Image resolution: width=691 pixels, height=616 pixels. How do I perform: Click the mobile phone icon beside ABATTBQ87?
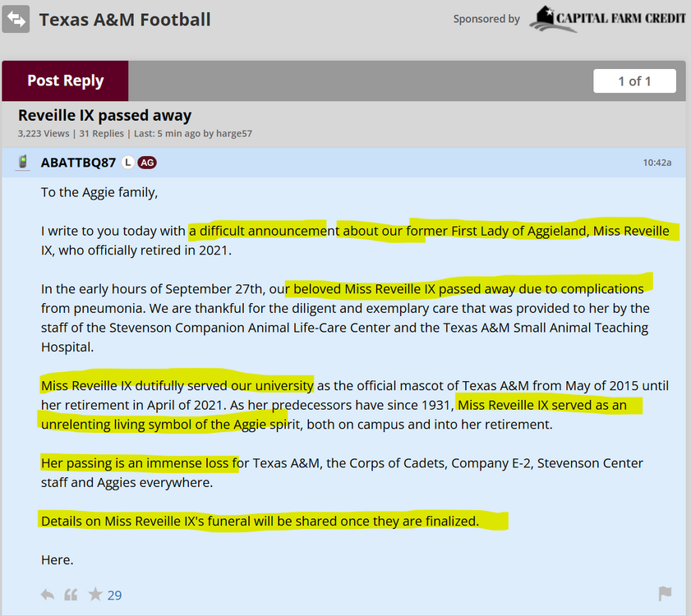[23, 162]
